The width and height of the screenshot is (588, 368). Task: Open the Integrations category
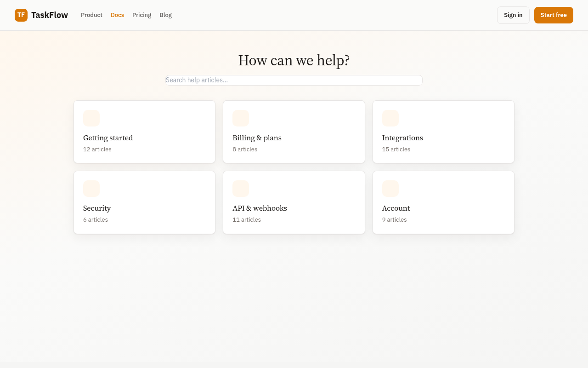[443, 132]
